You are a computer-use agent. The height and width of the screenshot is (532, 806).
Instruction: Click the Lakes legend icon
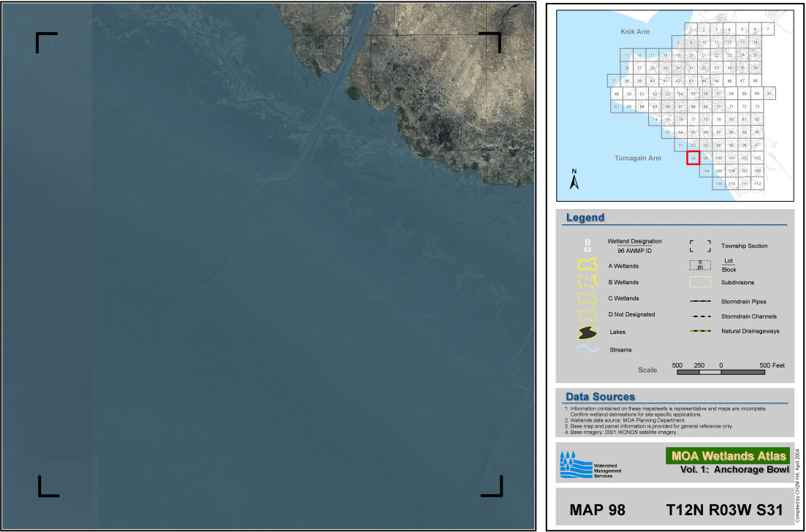coord(588,332)
